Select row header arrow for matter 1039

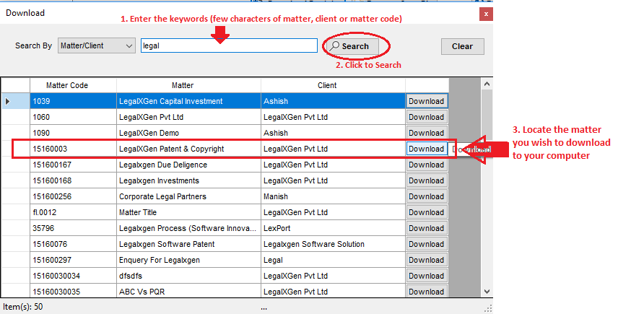(x=8, y=101)
